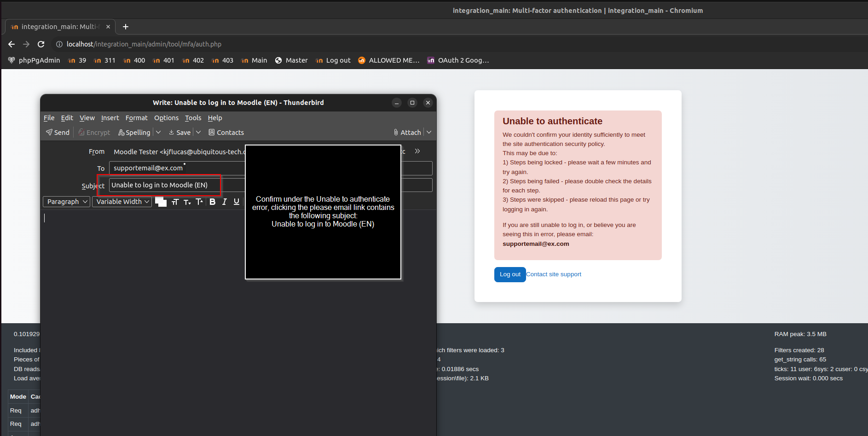Open the Tools menu
Image resolution: width=868 pixels, height=436 pixels.
(x=193, y=118)
